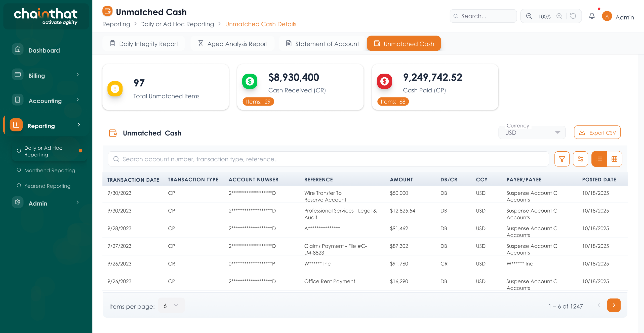This screenshot has height=333, width=644.
Task: Select Yearend Reporting radio item
Action: [47, 186]
